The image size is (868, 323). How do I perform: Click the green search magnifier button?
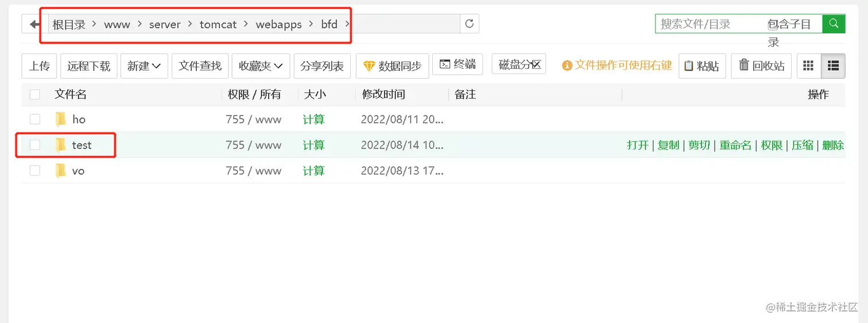(x=834, y=24)
